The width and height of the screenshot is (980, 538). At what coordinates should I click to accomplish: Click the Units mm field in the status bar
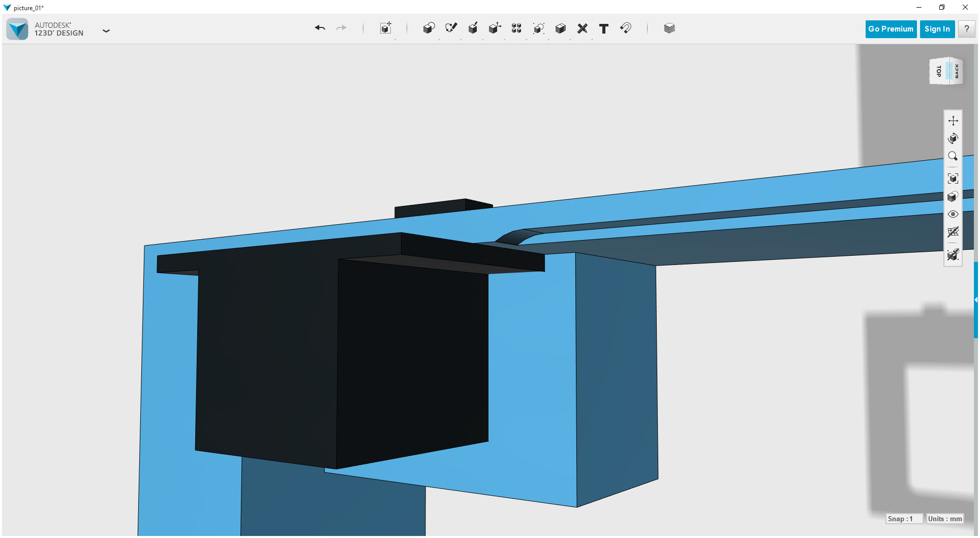944,519
